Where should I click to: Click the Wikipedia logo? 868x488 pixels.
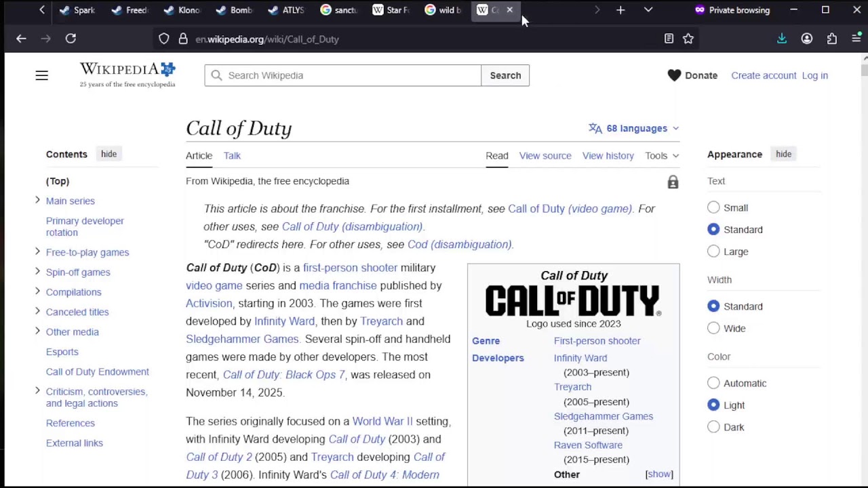click(127, 75)
